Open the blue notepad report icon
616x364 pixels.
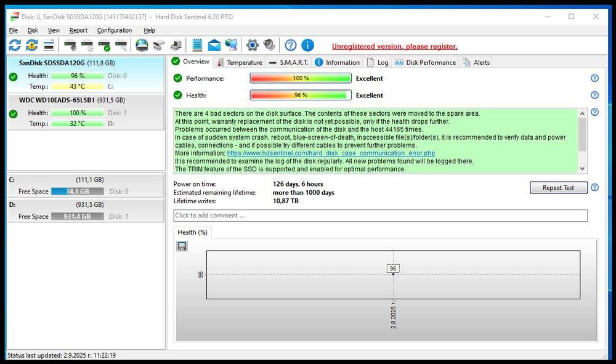[197, 46]
